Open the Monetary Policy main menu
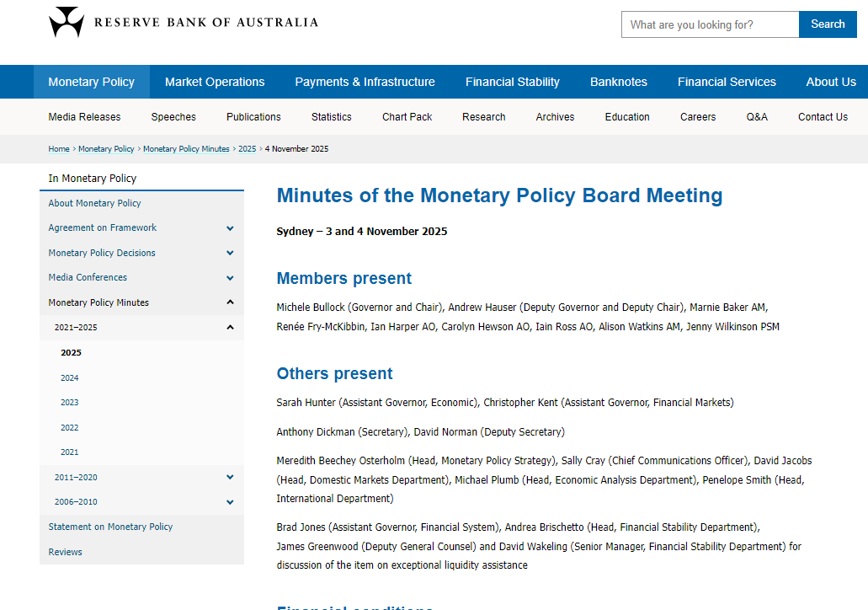 (x=91, y=82)
